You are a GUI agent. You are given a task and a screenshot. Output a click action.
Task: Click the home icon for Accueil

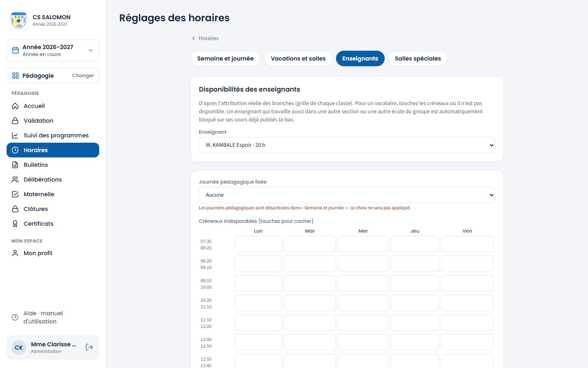pyautogui.click(x=15, y=106)
